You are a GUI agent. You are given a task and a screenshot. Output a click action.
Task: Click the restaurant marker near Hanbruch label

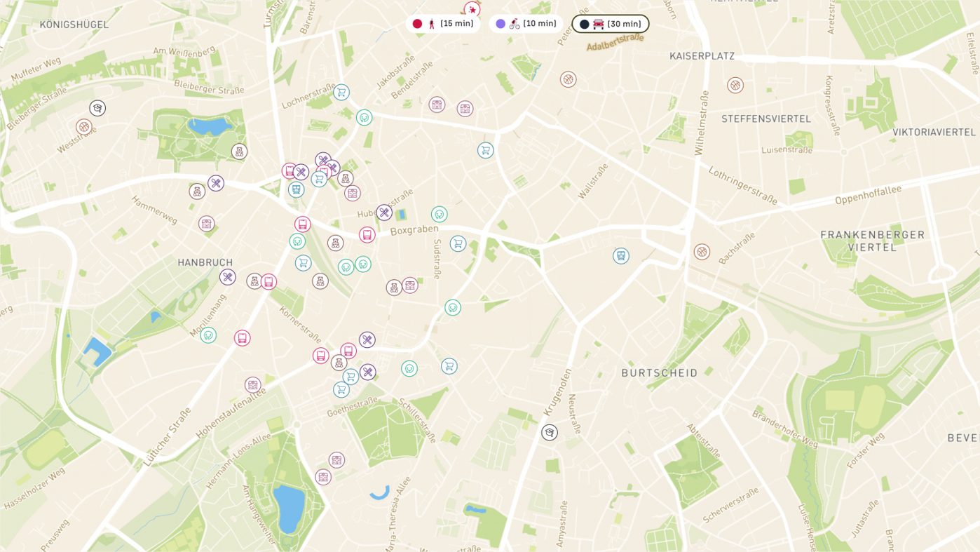click(228, 277)
